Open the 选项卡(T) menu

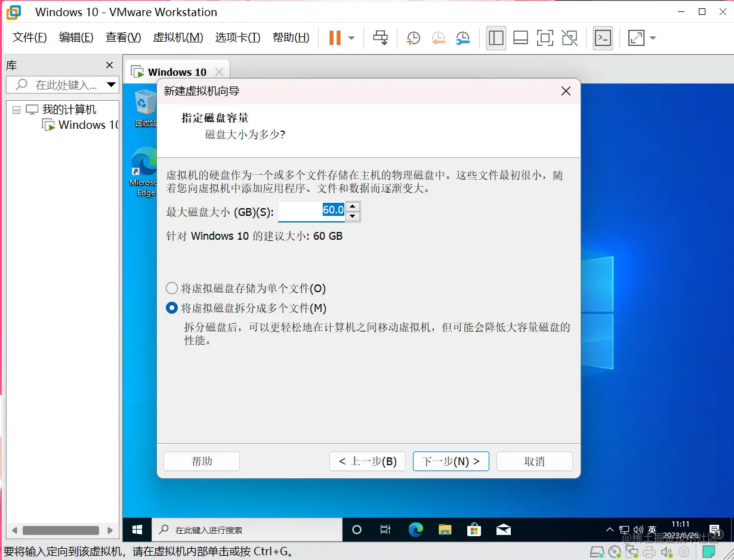pyautogui.click(x=238, y=38)
